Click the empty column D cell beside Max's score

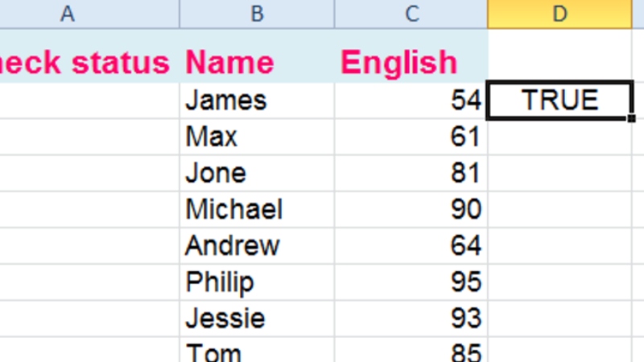click(x=565, y=137)
